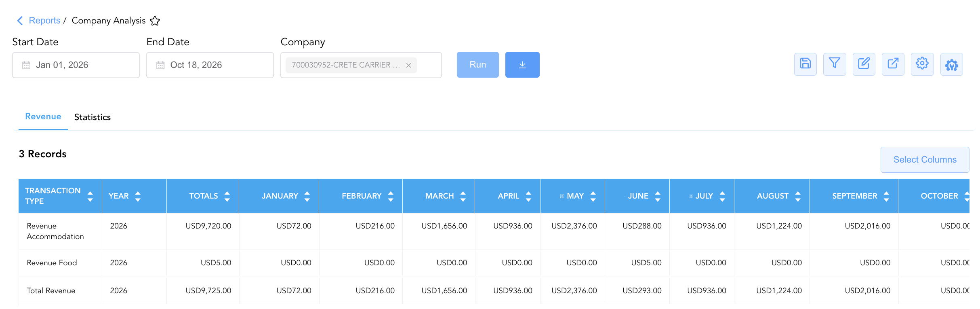
Task: Open the settings gear icon
Action: pyautogui.click(x=922, y=64)
